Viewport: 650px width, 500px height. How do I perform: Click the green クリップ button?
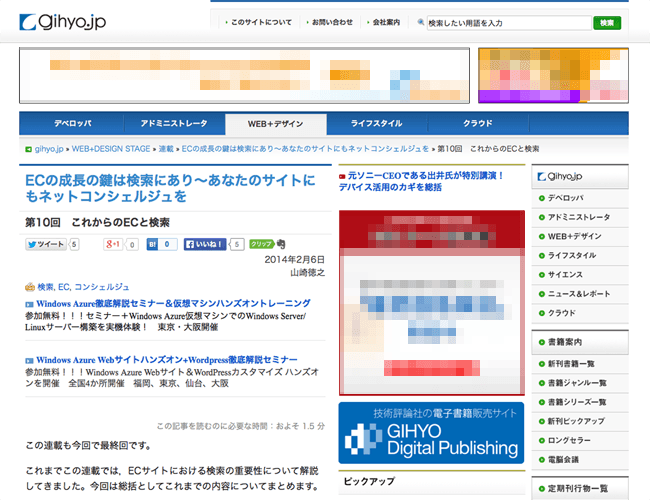(261, 244)
